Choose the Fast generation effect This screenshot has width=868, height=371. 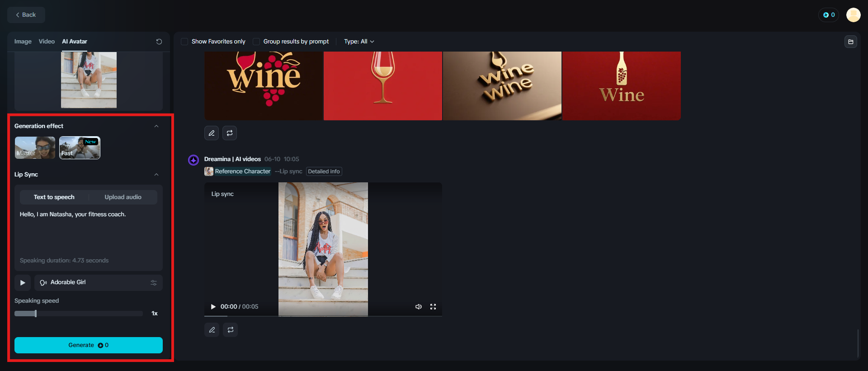80,147
